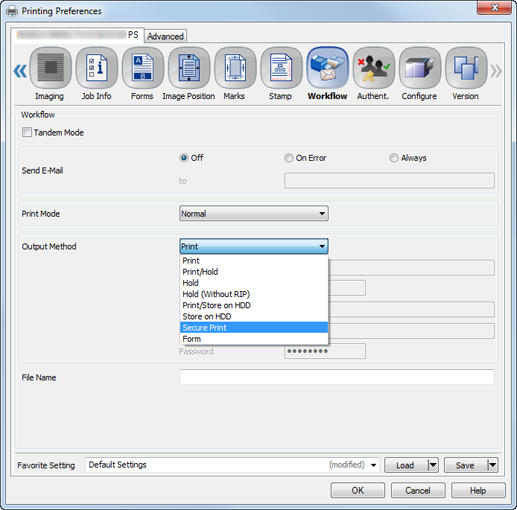Screen dimensions: 517x510
Task: Click the File Name input field
Action: tap(337, 377)
